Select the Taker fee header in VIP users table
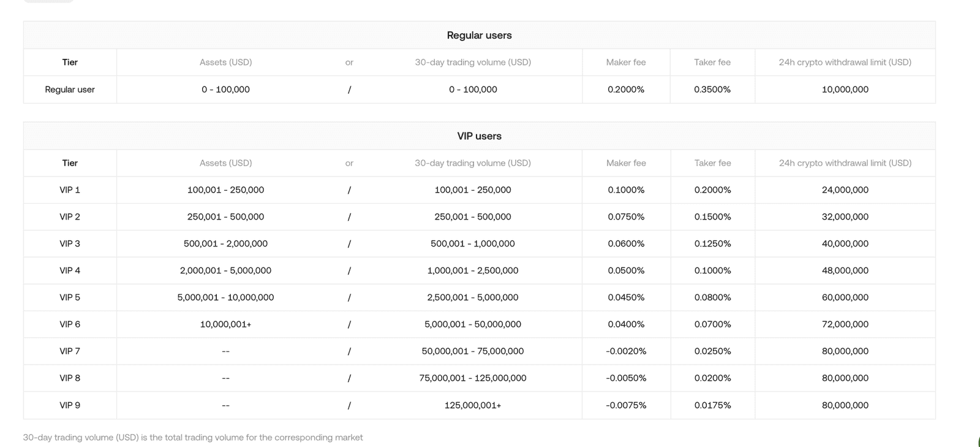This screenshot has width=980, height=447. pos(712,163)
